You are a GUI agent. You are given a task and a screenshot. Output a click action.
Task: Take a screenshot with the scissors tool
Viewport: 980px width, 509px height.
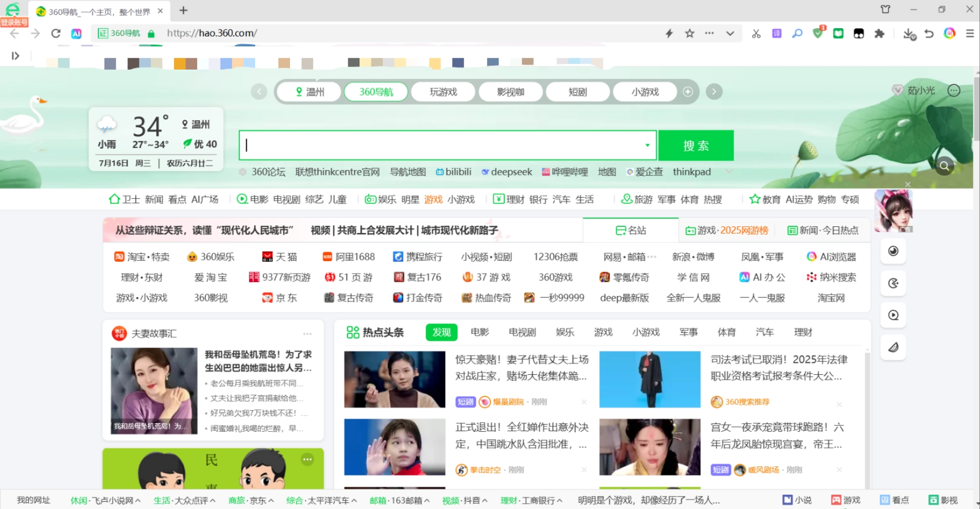point(756,33)
